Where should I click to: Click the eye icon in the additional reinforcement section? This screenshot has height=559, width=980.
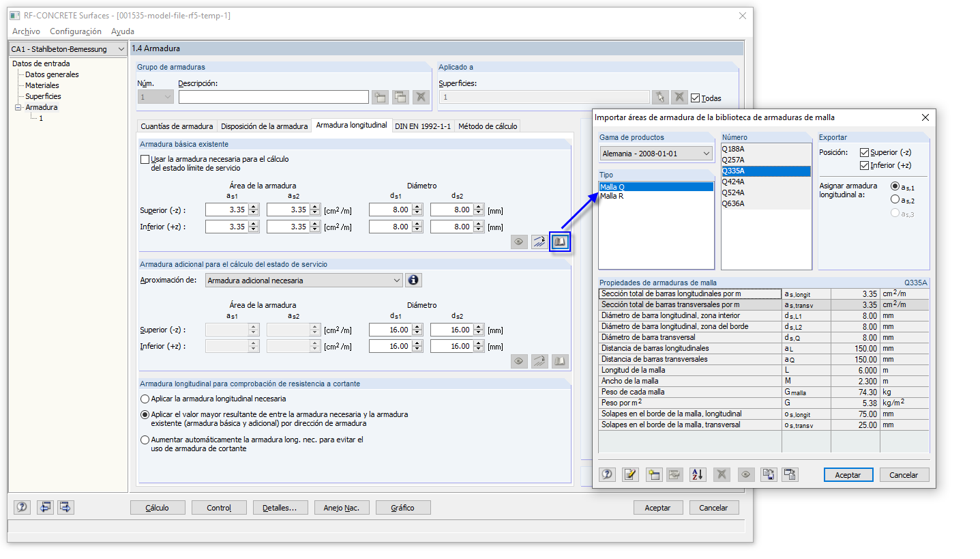pos(519,361)
